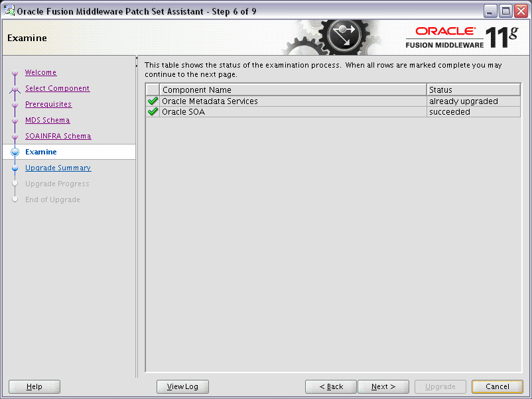Click green checkmark beside Oracle Metadata Services
This screenshot has width=532, height=399.
click(153, 101)
